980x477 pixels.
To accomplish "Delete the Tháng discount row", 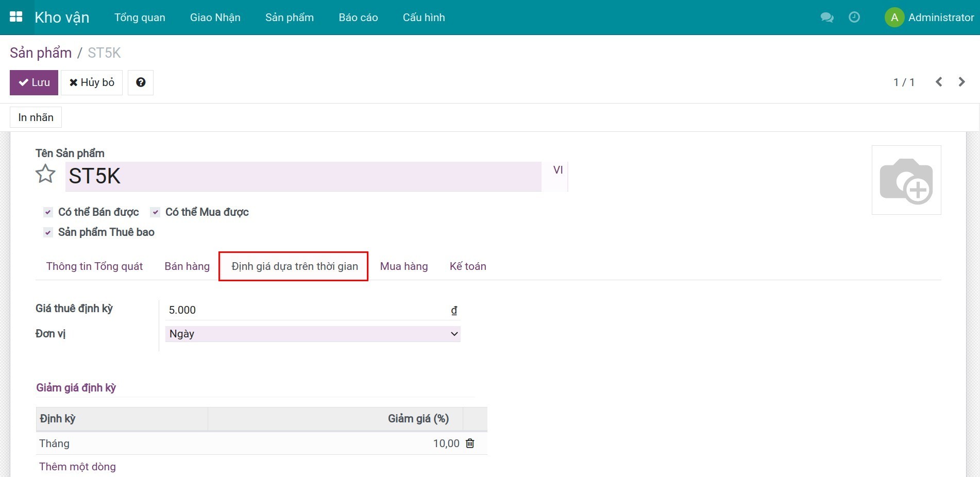I will 470,444.
